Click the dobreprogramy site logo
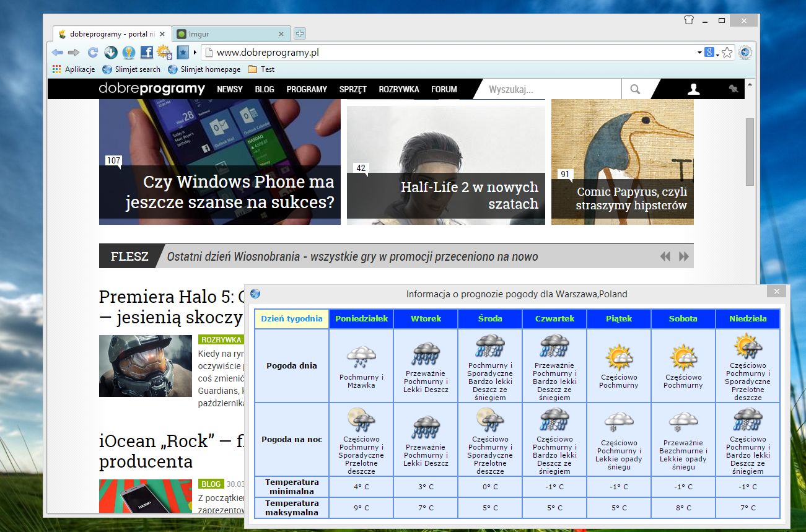806x532 pixels. (152, 89)
